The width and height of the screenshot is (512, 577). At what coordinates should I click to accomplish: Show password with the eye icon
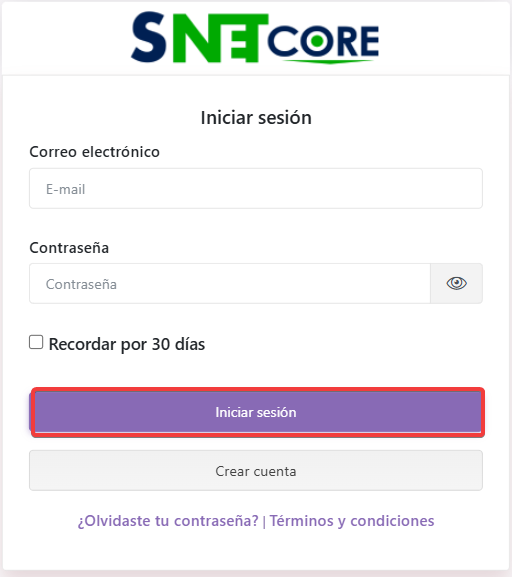click(x=456, y=283)
